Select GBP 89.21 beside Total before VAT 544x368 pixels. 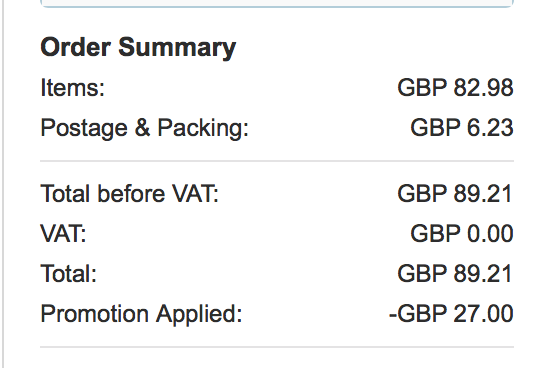[455, 194]
